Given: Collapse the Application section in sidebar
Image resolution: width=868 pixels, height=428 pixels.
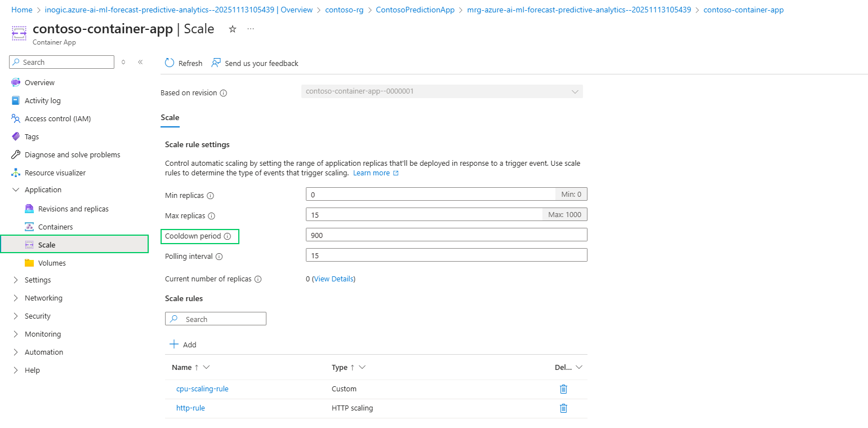Looking at the screenshot, I should pyautogui.click(x=16, y=190).
